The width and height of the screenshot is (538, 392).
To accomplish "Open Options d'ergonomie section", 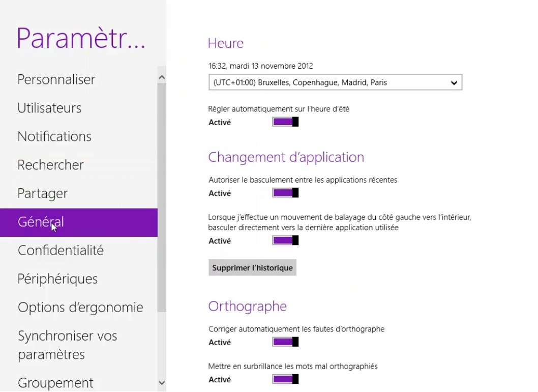I will click(x=80, y=308).
